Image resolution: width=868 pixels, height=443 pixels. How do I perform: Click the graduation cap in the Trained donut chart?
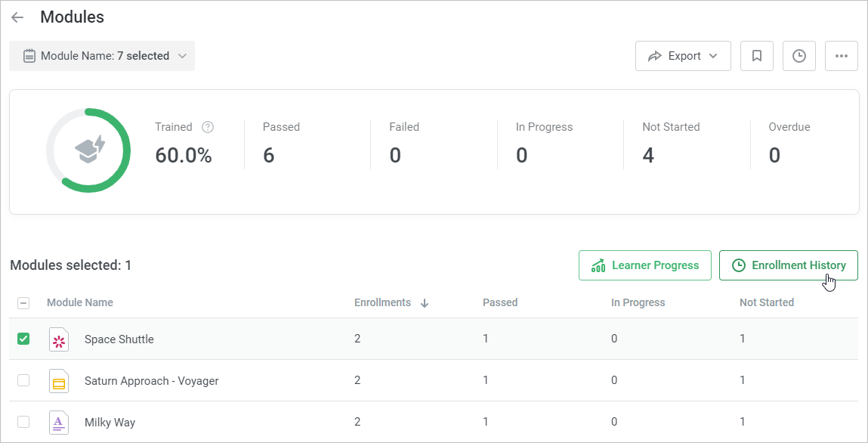point(88,150)
